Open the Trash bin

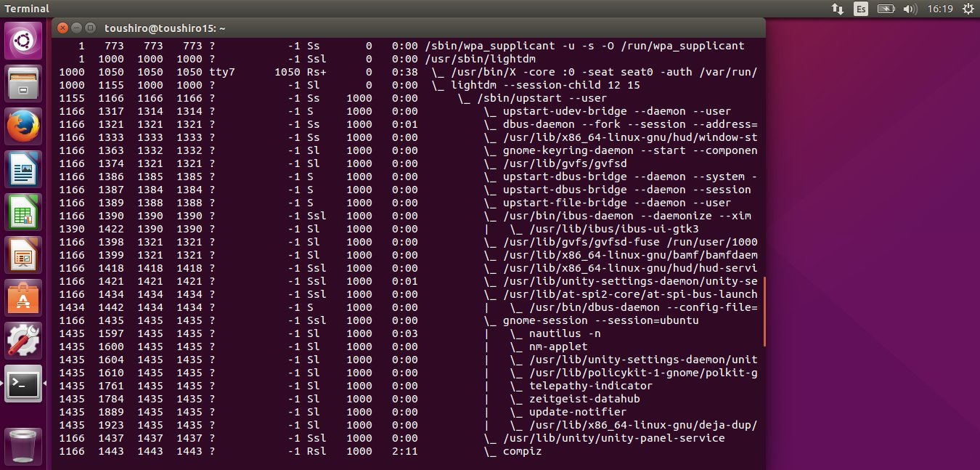coord(23,445)
